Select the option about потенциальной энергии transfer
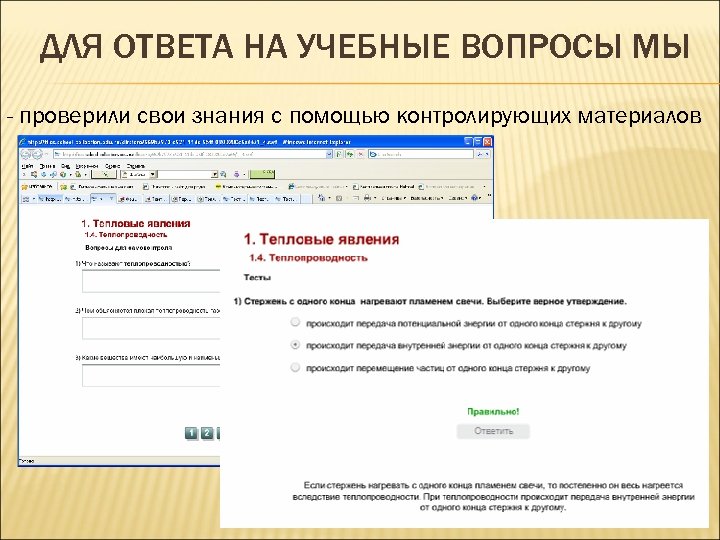 (295, 322)
